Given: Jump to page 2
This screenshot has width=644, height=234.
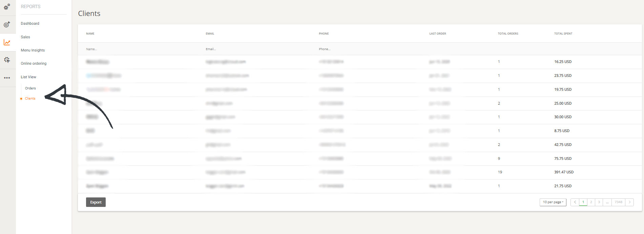Looking at the screenshot, I should point(591,202).
